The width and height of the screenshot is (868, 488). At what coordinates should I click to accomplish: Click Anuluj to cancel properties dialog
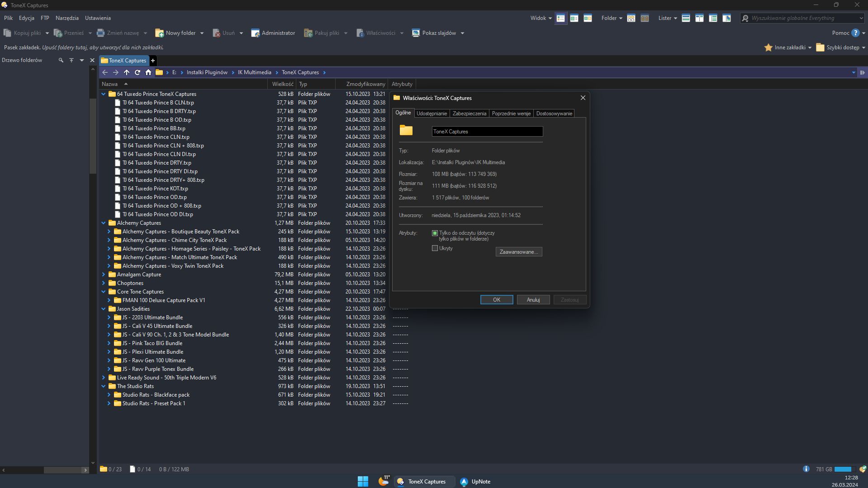tap(533, 300)
